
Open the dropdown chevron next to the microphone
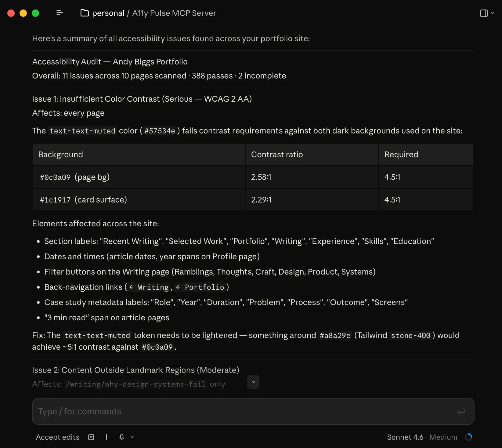point(132,437)
